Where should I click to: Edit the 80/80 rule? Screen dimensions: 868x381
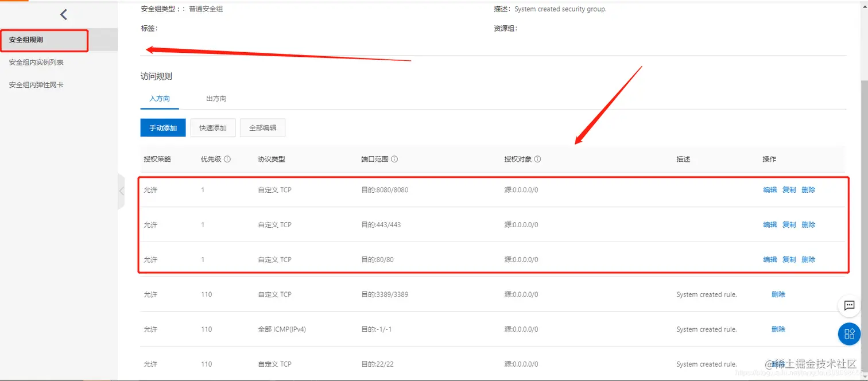[770, 260]
